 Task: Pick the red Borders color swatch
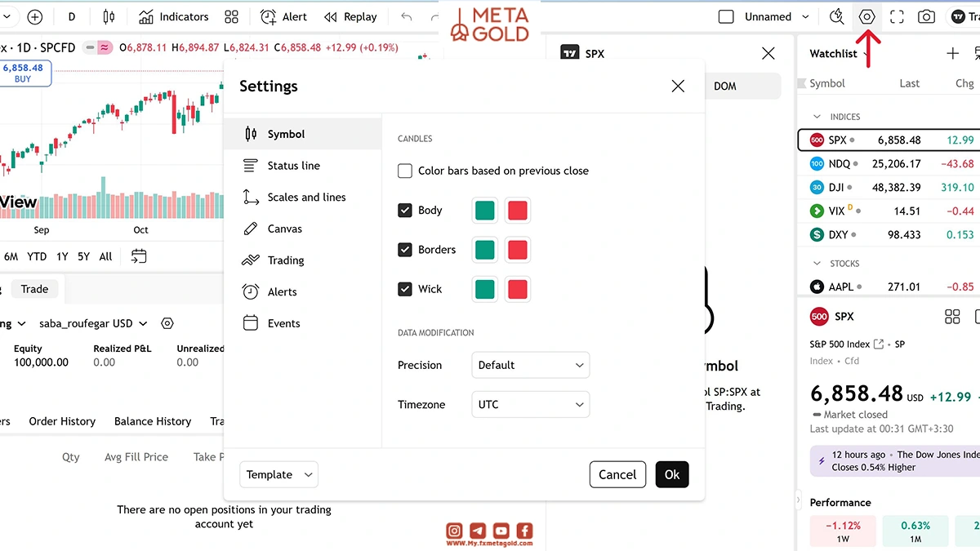[x=518, y=250]
